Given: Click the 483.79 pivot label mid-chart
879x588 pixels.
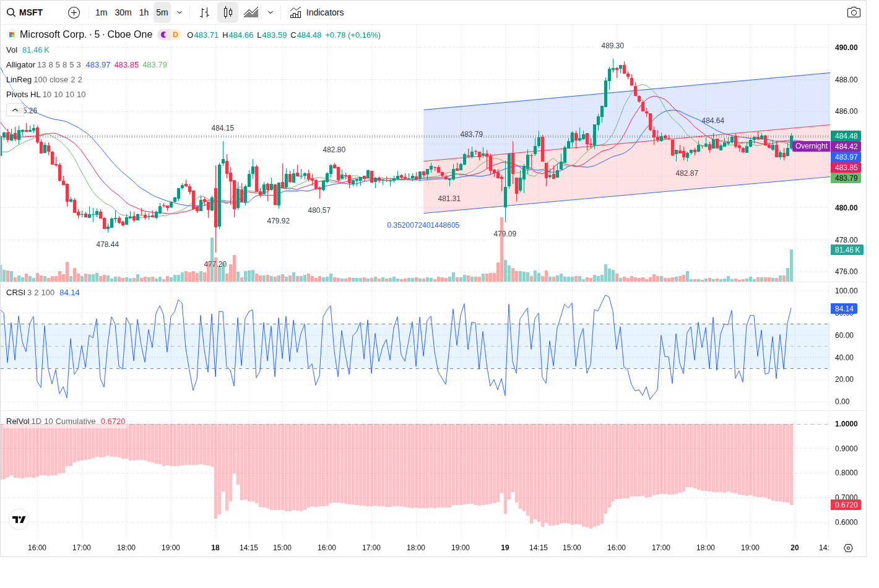Looking at the screenshot, I should (x=471, y=134).
